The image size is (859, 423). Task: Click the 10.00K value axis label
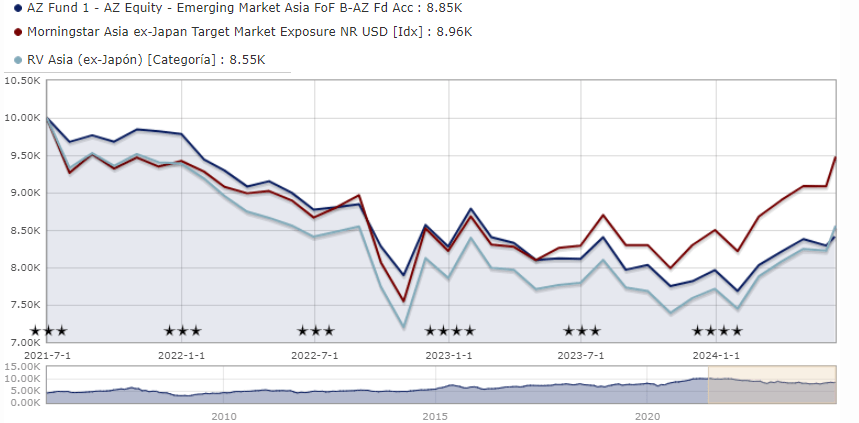click(x=21, y=118)
